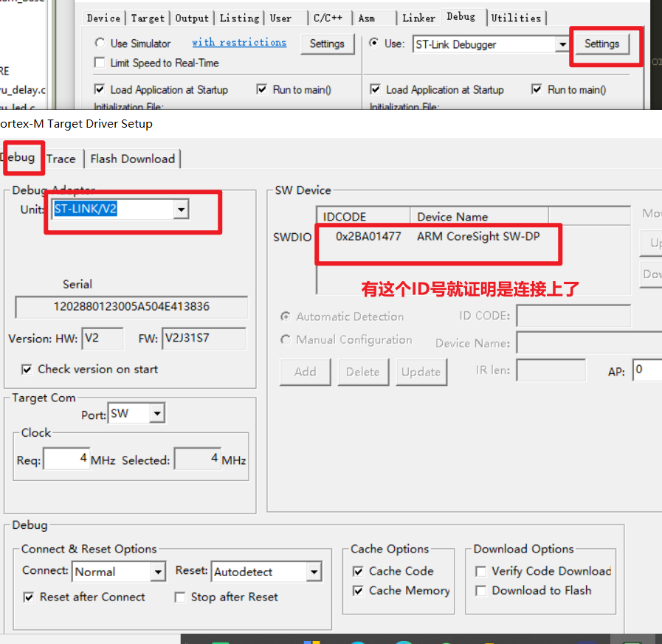Toggle Cache Memory checkbox
Screen dimensions: 662x644
[358, 591]
